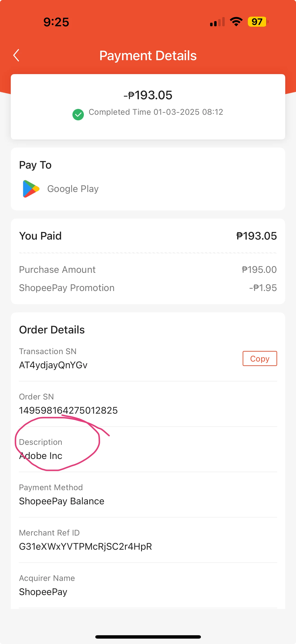Tap the Merchant Ref ID value
Image resolution: width=296 pixels, height=644 pixels.
tap(86, 547)
